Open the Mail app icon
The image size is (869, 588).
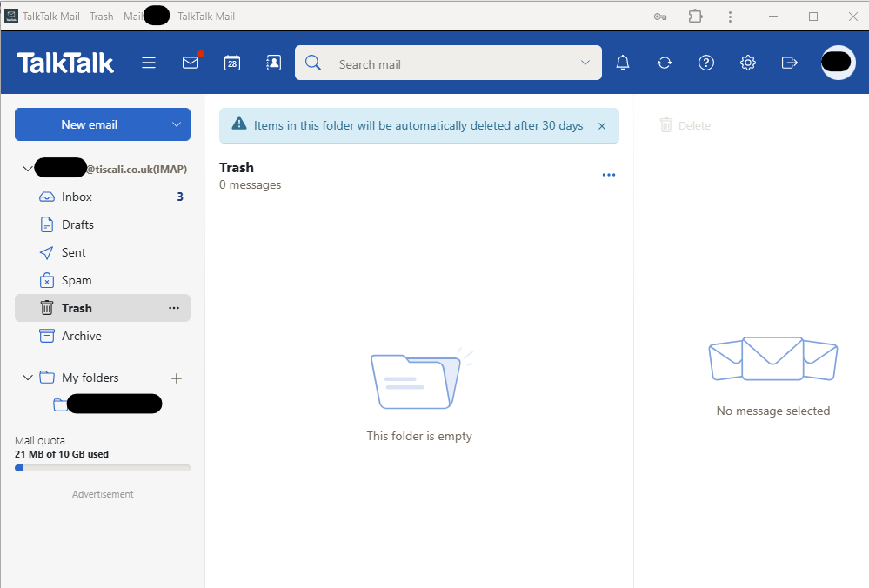pyautogui.click(x=191, y=63)
